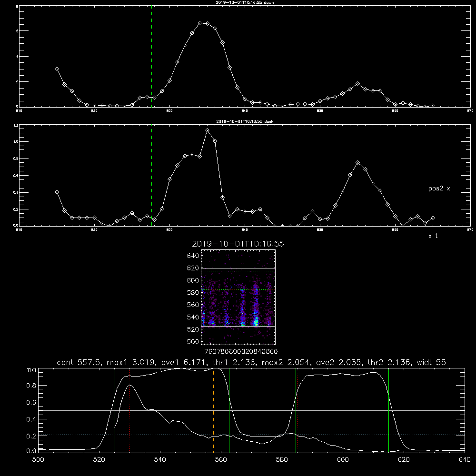The width and height of the screenshot is (476, 476).
Task: Click y-axis label 0.0 on bottom plot
Action: (x=31, y=451)
